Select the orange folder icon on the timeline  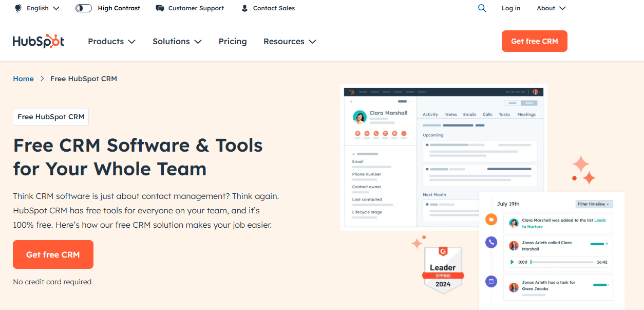[x=491, y=220]
